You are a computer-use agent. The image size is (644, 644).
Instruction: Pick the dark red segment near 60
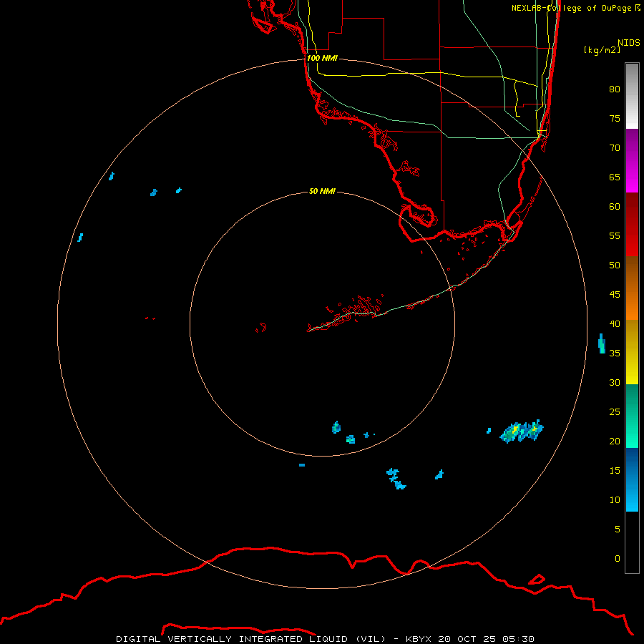click(x=632, y=210)
